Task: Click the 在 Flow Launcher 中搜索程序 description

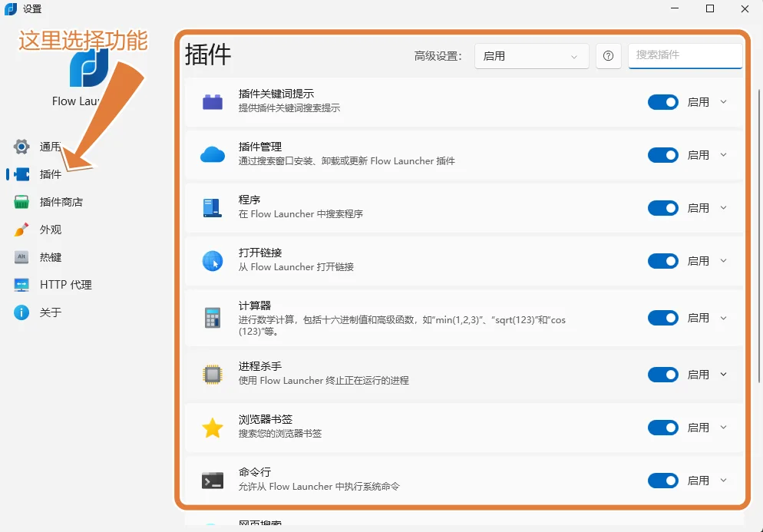Action: coord(301,213)
